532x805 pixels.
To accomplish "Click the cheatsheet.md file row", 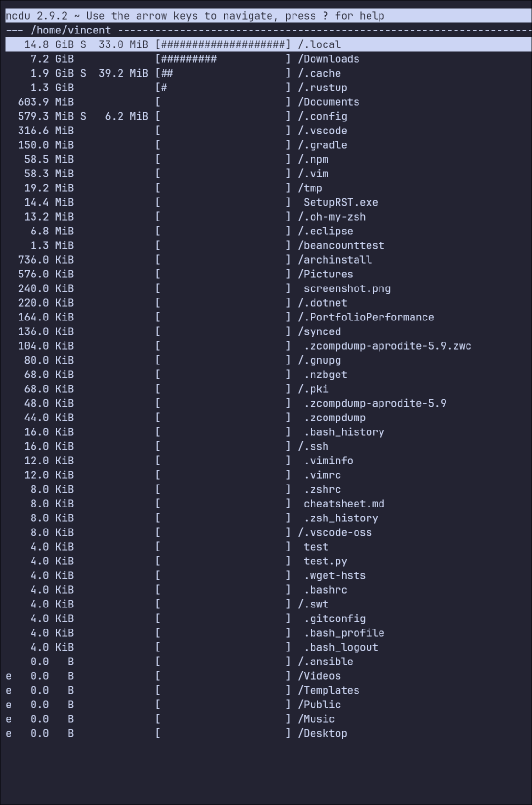I will tap(344, 504).
